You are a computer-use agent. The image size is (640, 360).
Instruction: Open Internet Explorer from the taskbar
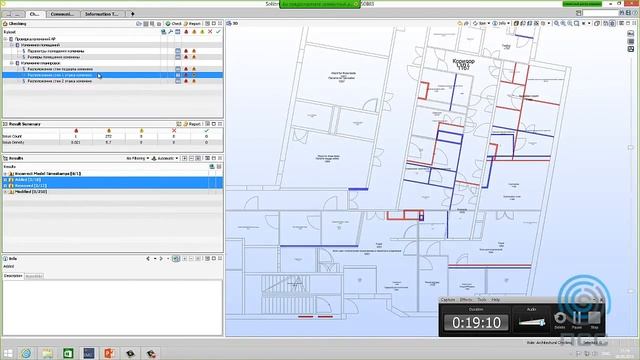[x=26, y=353]
